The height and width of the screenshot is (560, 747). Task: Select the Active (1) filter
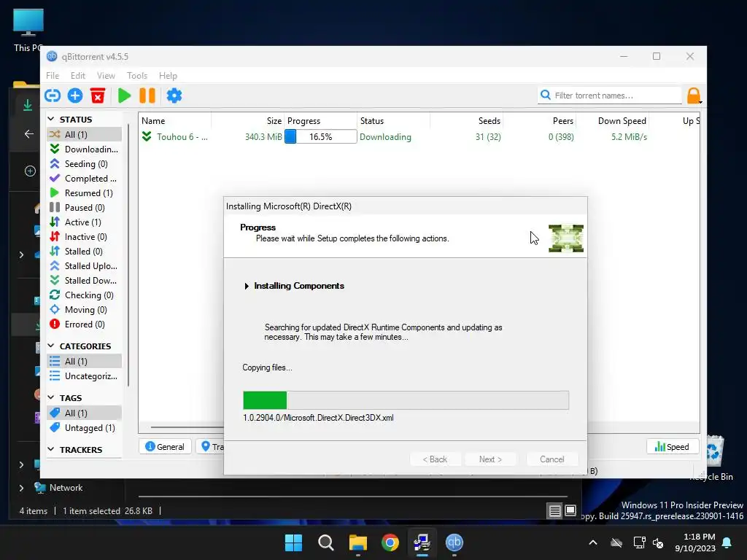pyautogui.click(x=85, y=222)
